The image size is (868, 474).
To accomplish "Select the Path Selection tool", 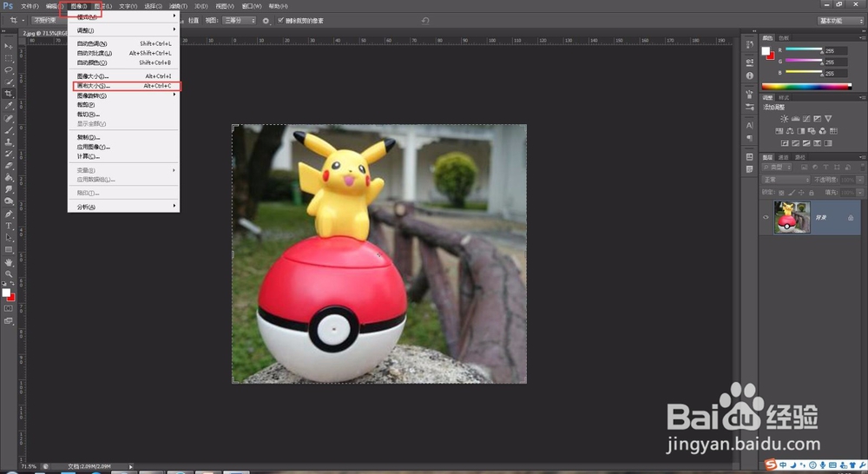I will pos(9,238).
